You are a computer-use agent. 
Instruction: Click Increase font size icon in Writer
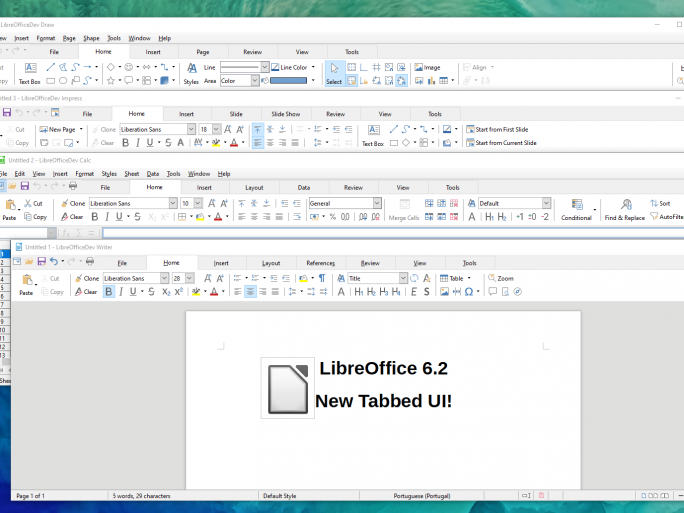[208, 278]
